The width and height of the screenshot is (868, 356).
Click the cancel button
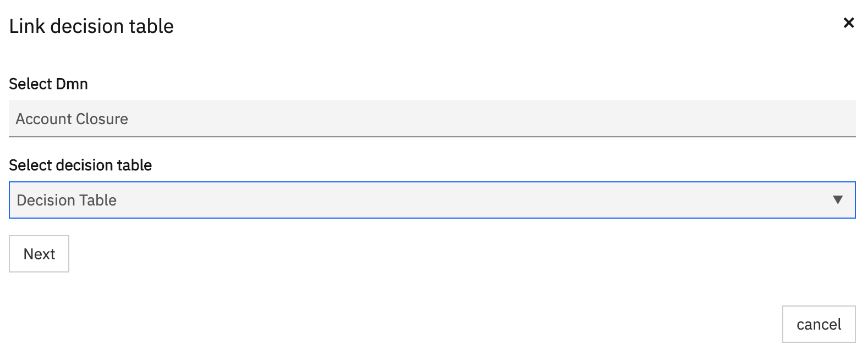[818, 324]
